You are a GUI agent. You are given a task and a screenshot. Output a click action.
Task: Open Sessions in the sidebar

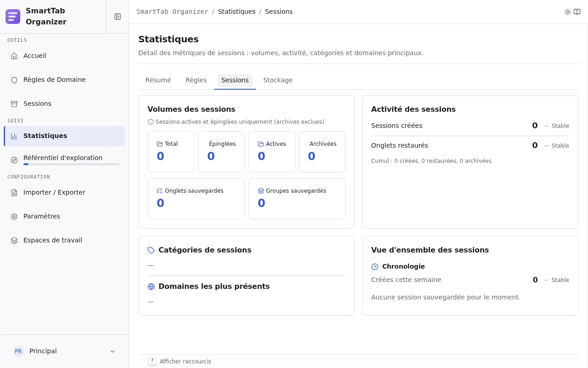pos(64,103)
